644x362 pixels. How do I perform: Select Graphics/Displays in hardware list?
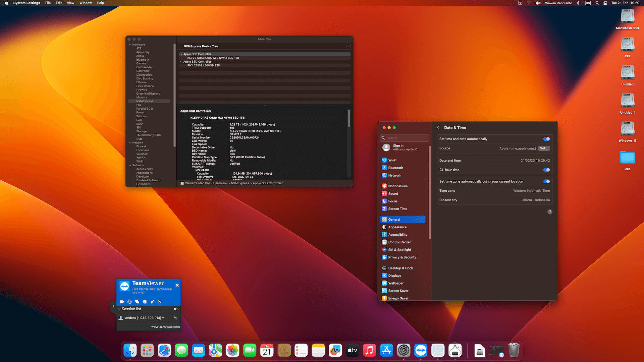(148, 94)
